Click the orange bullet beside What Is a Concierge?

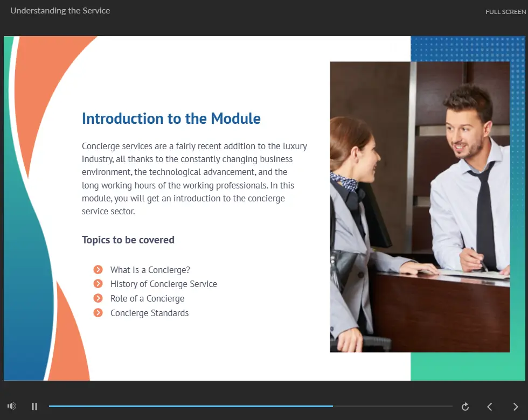point(98,270)
